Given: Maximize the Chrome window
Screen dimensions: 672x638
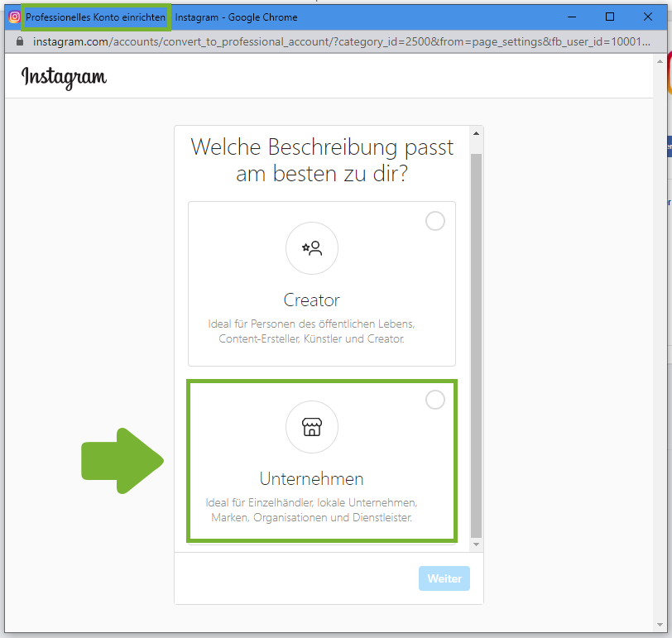Looking at the screenshot, I should [x=610, y=17].
